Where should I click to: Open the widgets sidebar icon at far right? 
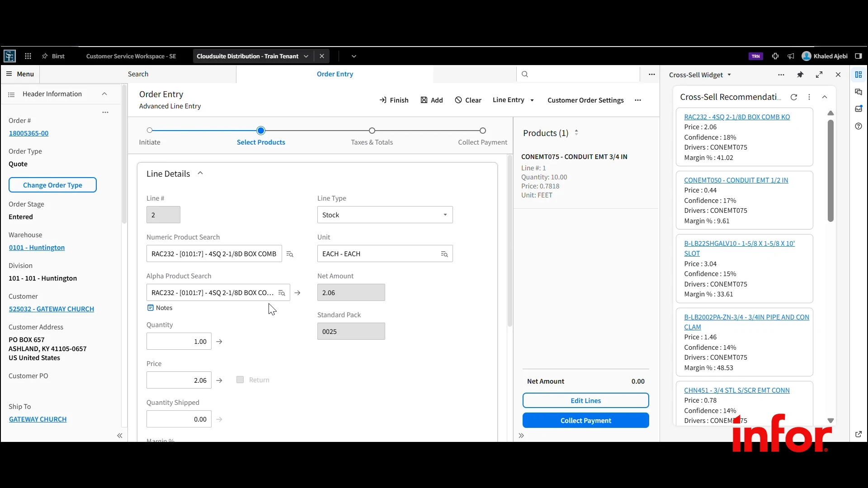[859, 75]
